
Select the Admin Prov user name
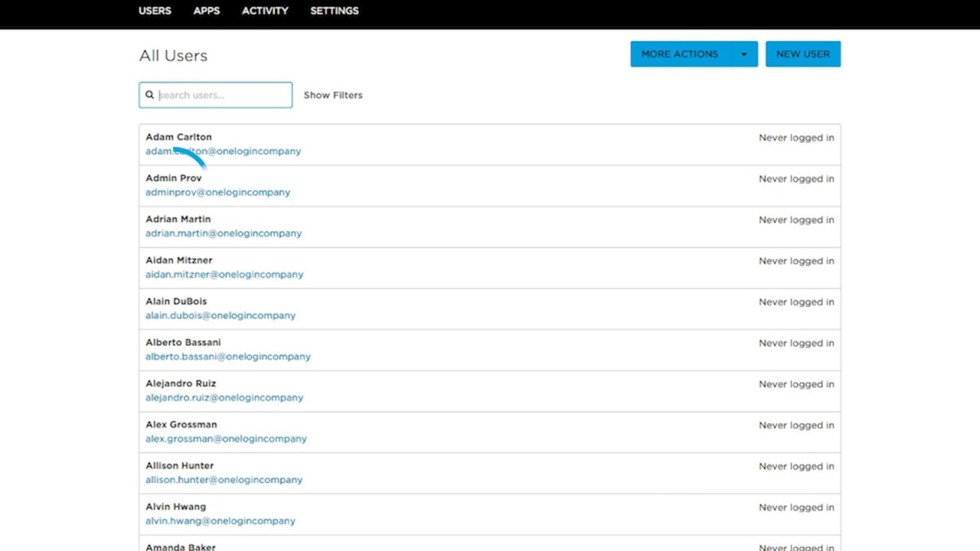tap(174, 178)
